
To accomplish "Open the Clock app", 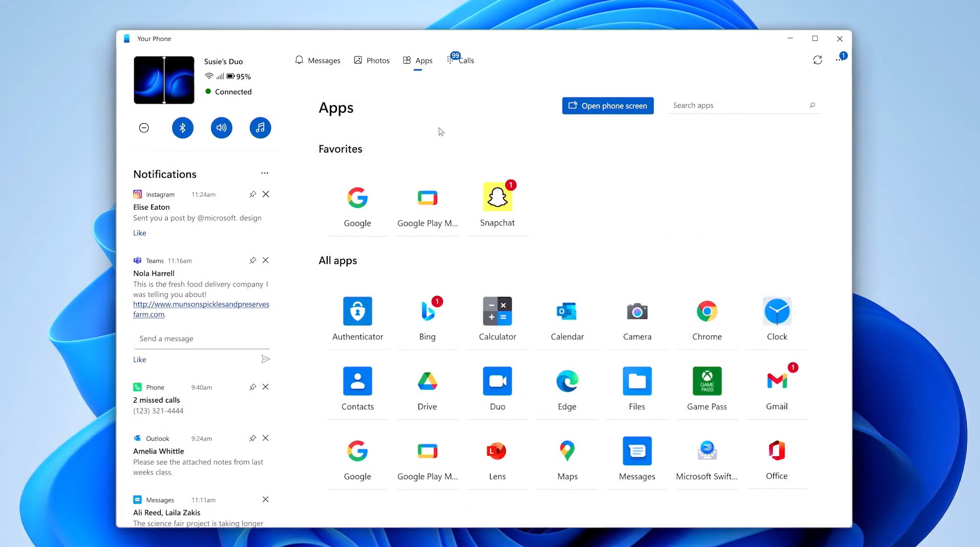I will [777, 319].
